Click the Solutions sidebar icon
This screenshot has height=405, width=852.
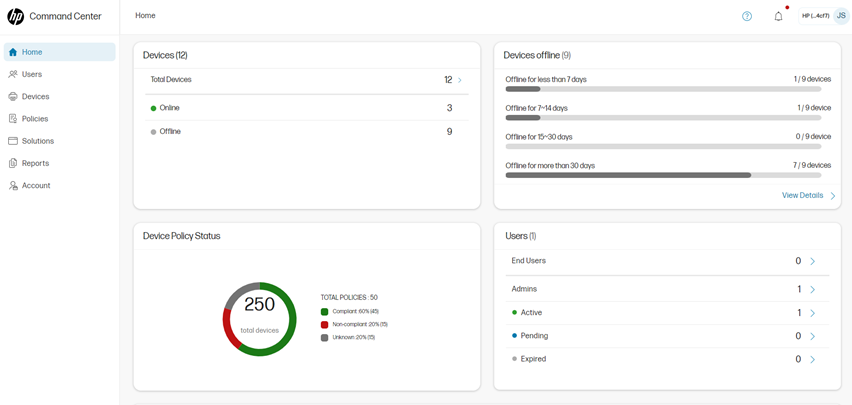point(13,141)
